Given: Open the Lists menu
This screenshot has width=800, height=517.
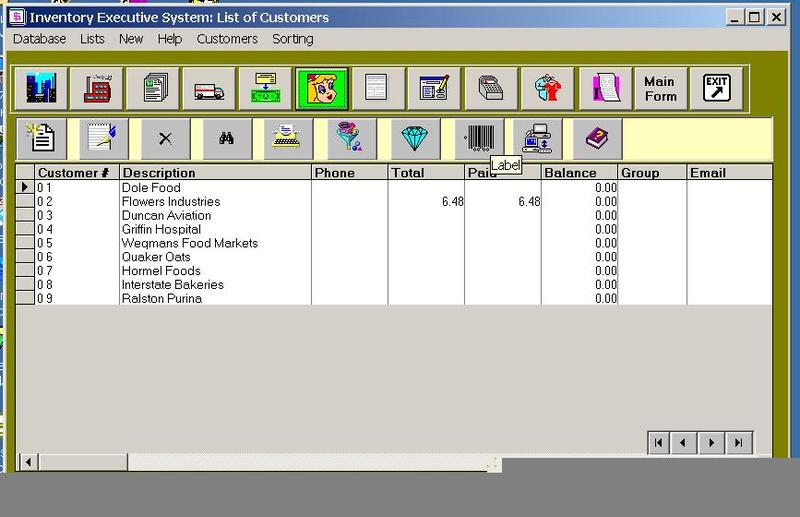Looking at the screenshot, I should [92, 39].
